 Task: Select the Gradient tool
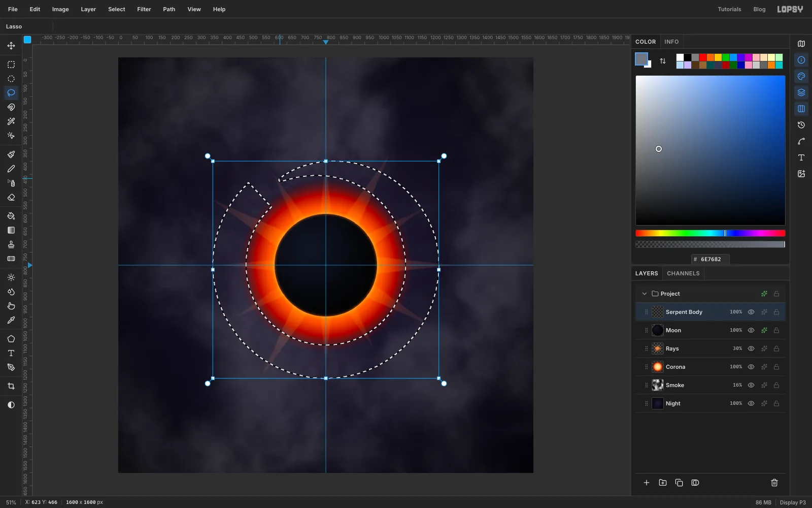[11, 230]
